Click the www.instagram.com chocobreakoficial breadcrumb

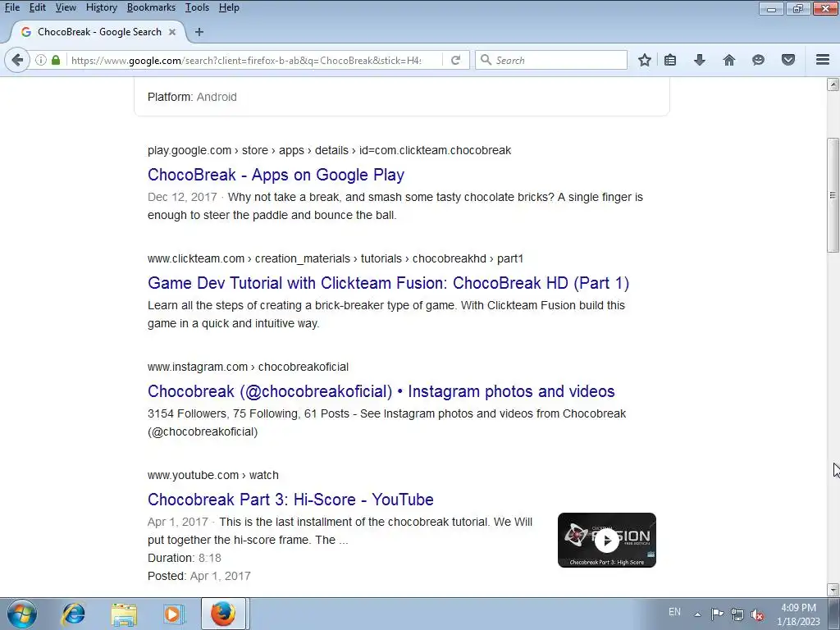coord(248,367)
